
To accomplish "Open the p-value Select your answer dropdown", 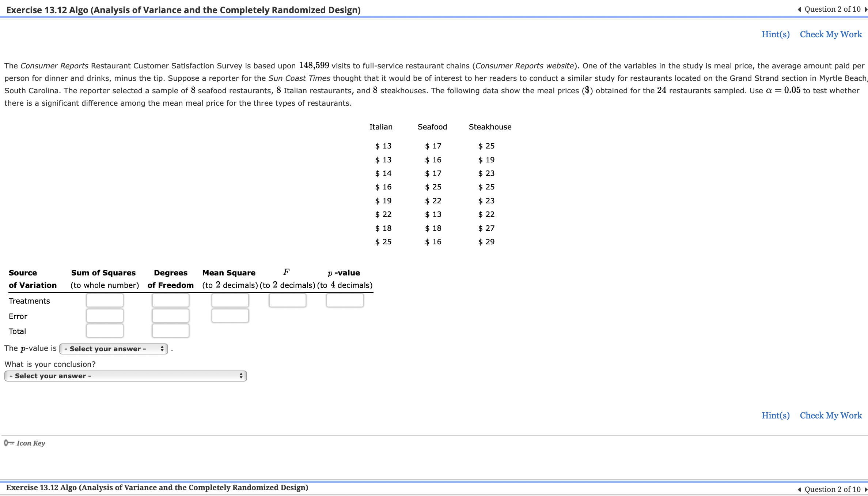I will 110,349.
